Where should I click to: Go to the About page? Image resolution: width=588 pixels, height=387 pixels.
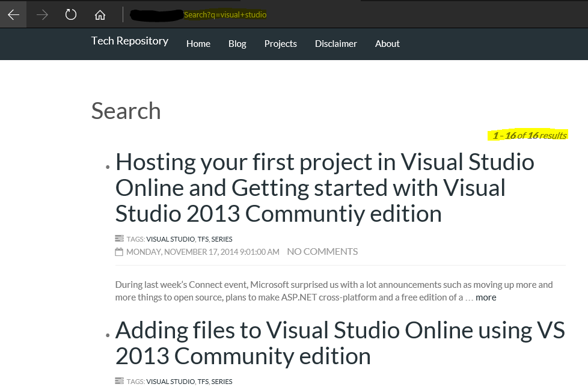click(387, 44)
